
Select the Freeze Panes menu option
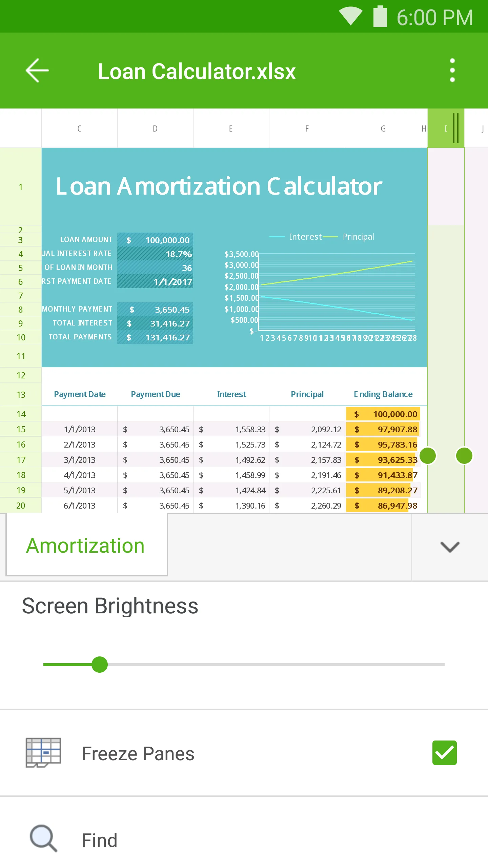pyautogui.click(x=138, y=753)
